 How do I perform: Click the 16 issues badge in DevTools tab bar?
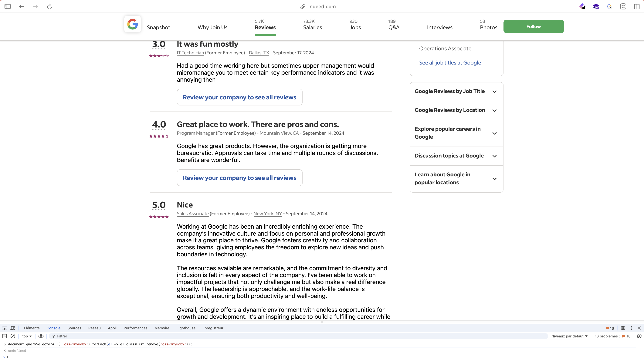pyautogui.click(x=610, y=328)
